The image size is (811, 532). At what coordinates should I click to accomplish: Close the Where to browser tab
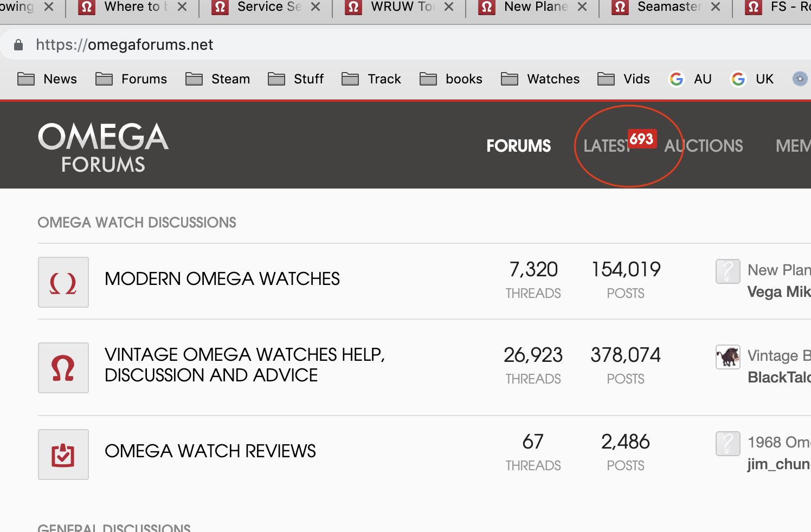click(x=182, y=7)
